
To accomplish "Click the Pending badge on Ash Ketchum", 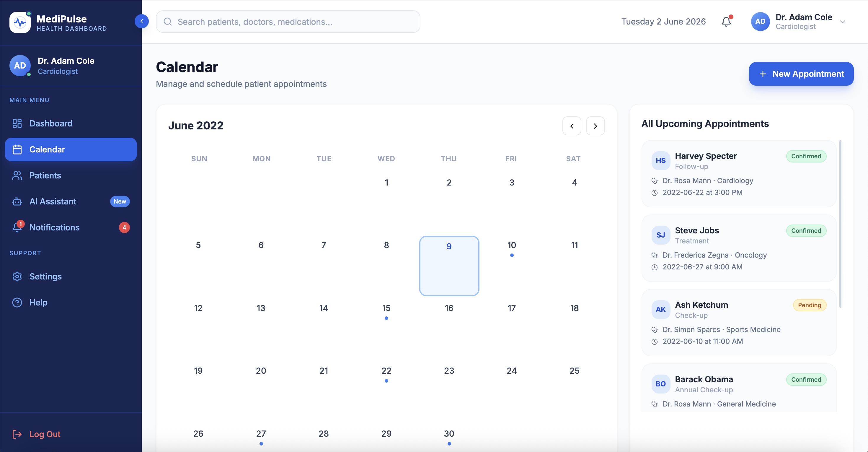I will 809,305.
